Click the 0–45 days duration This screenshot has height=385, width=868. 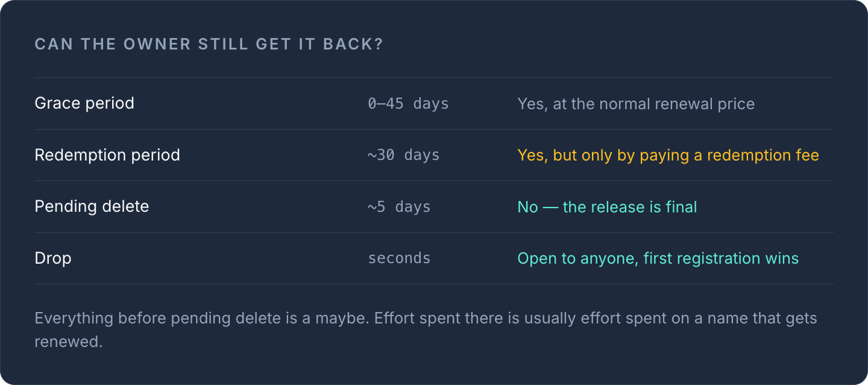(x=408, y=104)
